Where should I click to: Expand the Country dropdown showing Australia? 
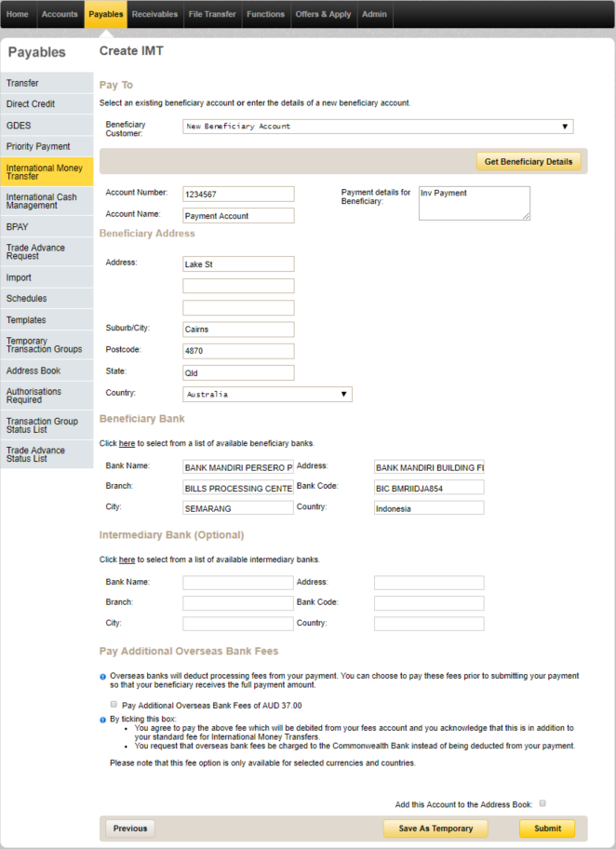267,394
